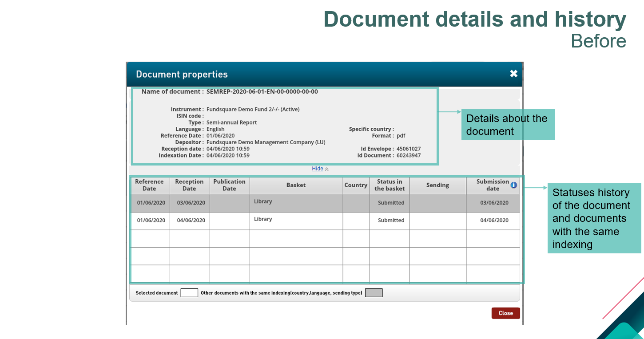Sort by the Basket column header
The width and height of the screenshot is (644, 339).
(296, 185)
